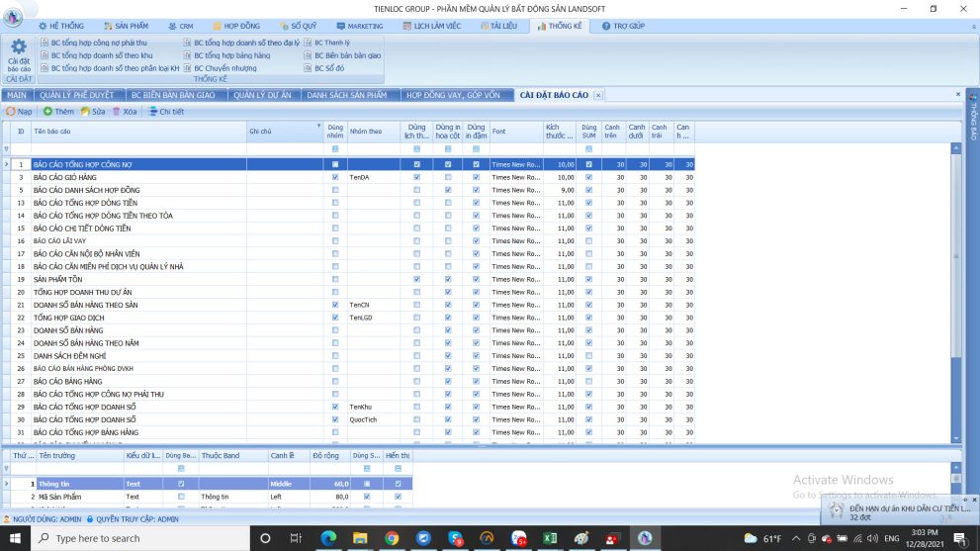Expand the tab list dropdown arrow

coord(957,95)
